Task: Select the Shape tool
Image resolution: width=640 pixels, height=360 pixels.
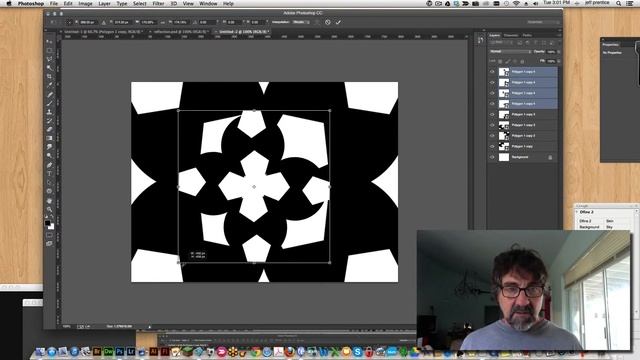Action: 49,191
